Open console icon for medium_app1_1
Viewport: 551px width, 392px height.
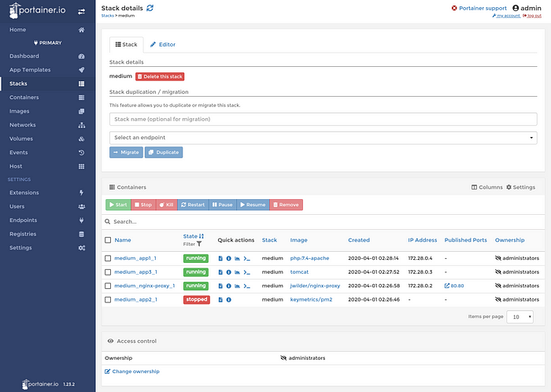246,258
